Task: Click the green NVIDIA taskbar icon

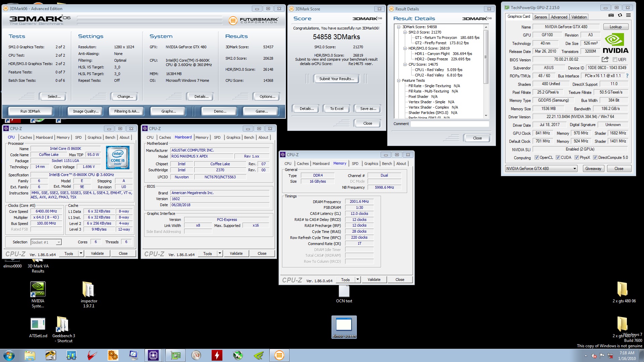Action: tap(258, 355)
